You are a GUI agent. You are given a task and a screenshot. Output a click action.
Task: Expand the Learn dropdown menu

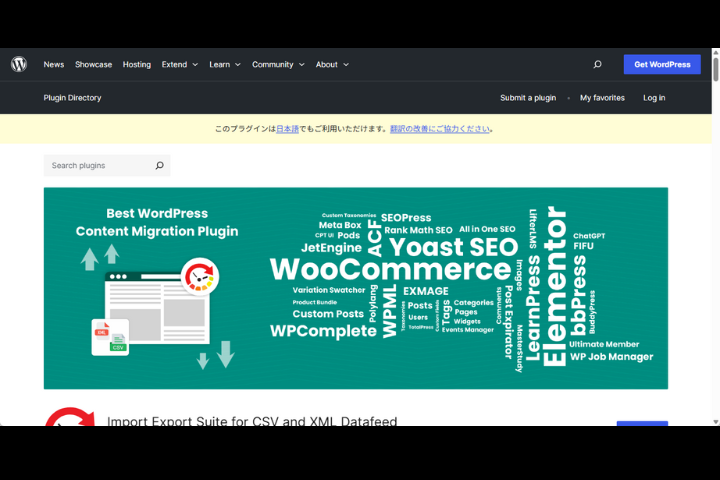click(225, 64)
